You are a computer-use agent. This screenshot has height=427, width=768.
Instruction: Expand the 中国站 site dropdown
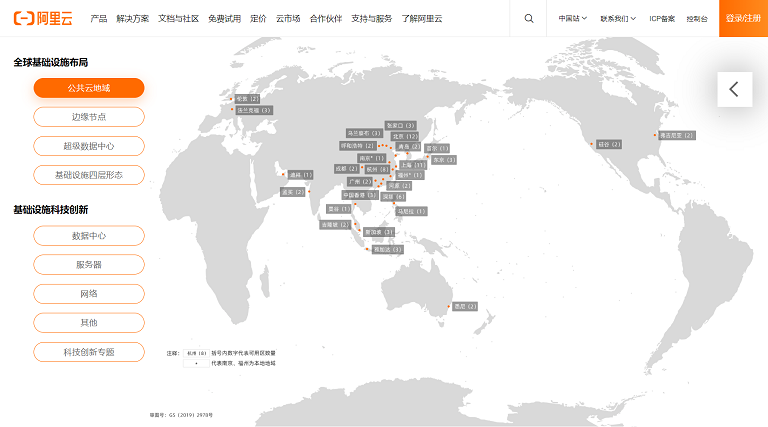coord(573,19)
